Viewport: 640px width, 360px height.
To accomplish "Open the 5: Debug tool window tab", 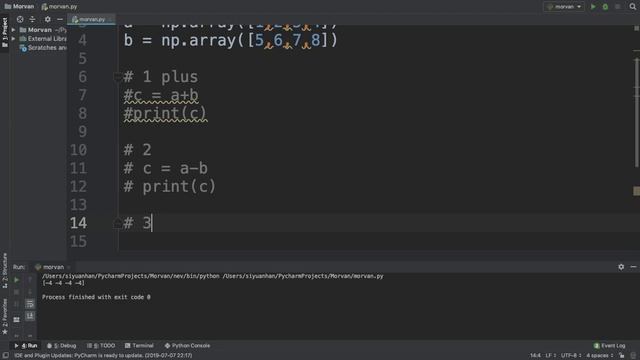I will click(62, 346).
